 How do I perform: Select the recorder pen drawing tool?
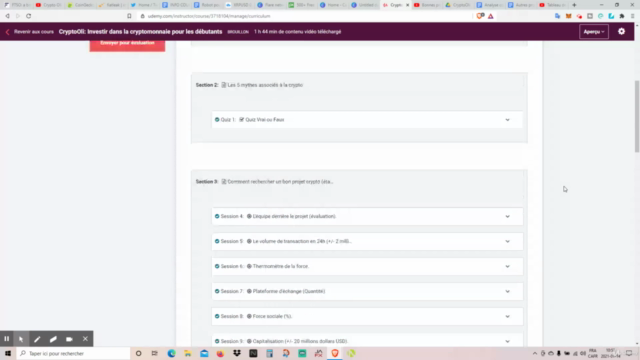(x=37, y=339)
